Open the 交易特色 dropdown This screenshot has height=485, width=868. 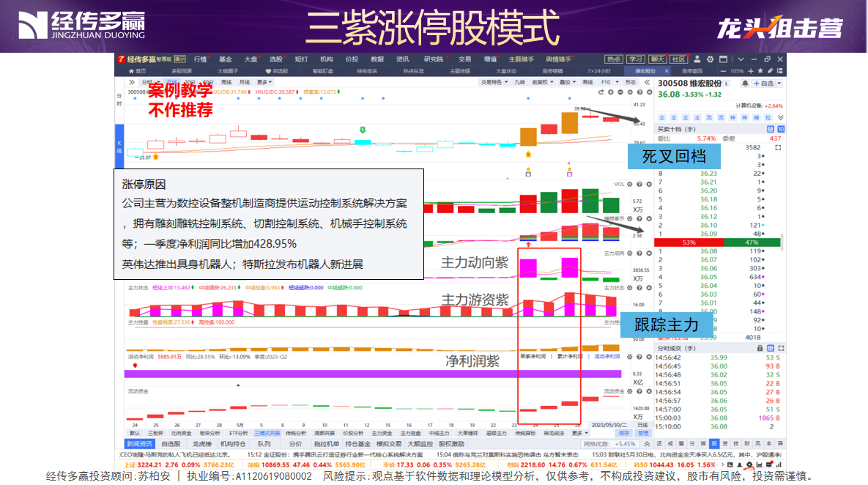coord(494,83)
